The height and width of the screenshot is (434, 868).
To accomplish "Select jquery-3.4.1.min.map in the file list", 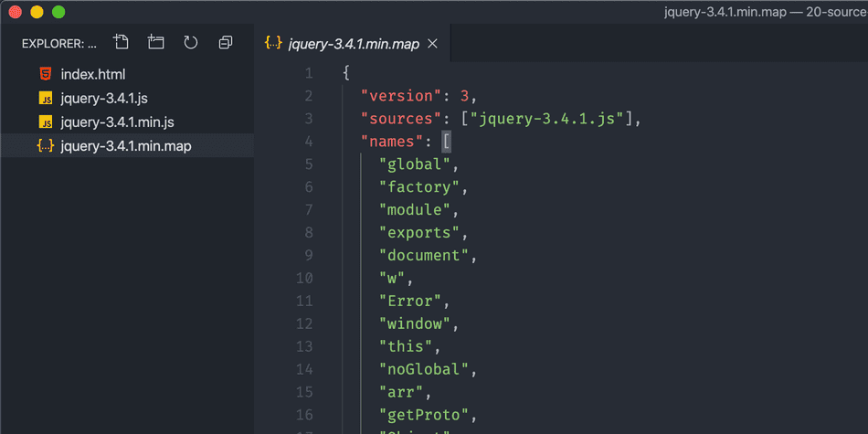I will click(126, 145).
